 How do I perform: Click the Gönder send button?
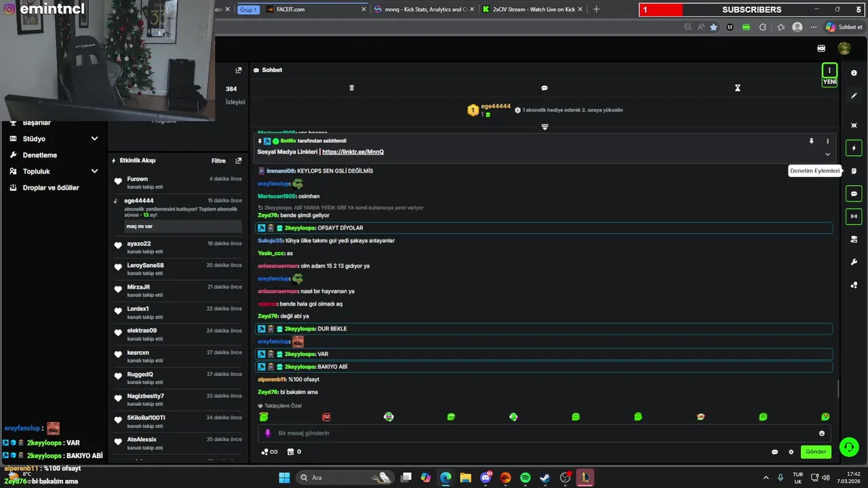(x=816, y=452)
